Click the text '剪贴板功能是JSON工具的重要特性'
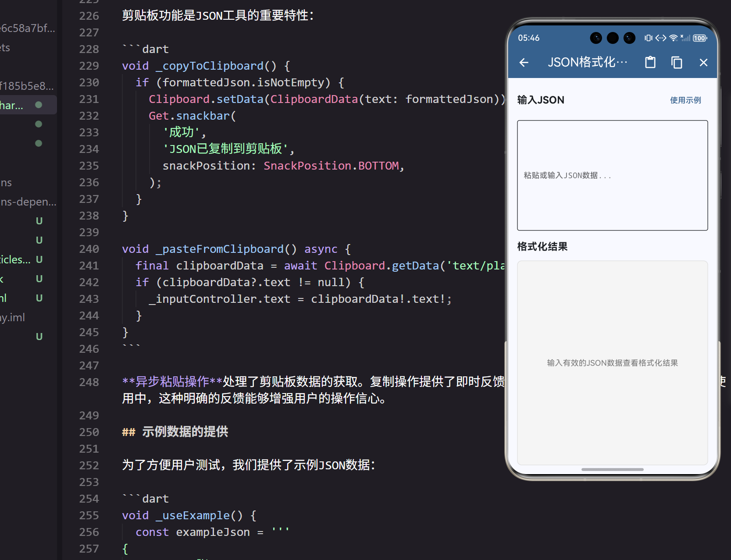Image resolution: width=731 pixels, height=560 pixels. [x=215, y=15]
